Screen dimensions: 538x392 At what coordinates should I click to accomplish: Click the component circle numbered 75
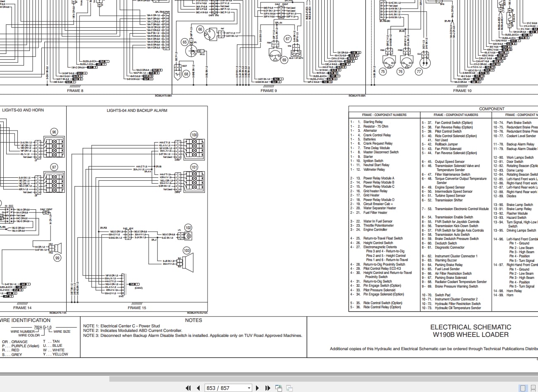click(383, 72)
